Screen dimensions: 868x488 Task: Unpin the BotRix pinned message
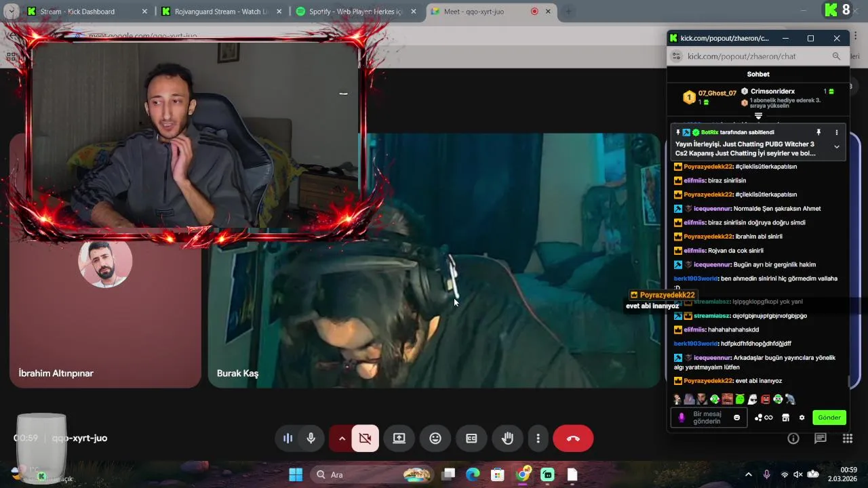[x=818, y=133]
